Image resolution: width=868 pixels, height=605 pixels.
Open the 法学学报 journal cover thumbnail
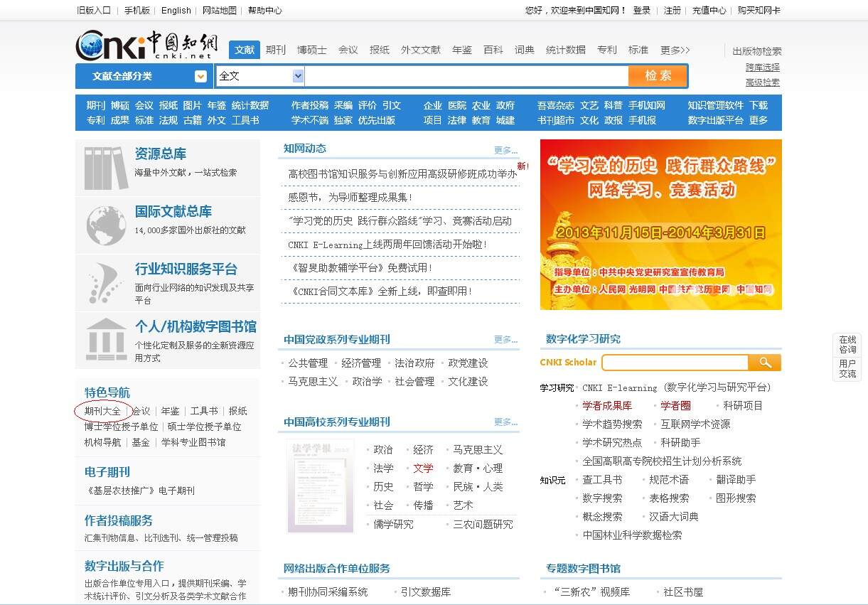point(319,486)
